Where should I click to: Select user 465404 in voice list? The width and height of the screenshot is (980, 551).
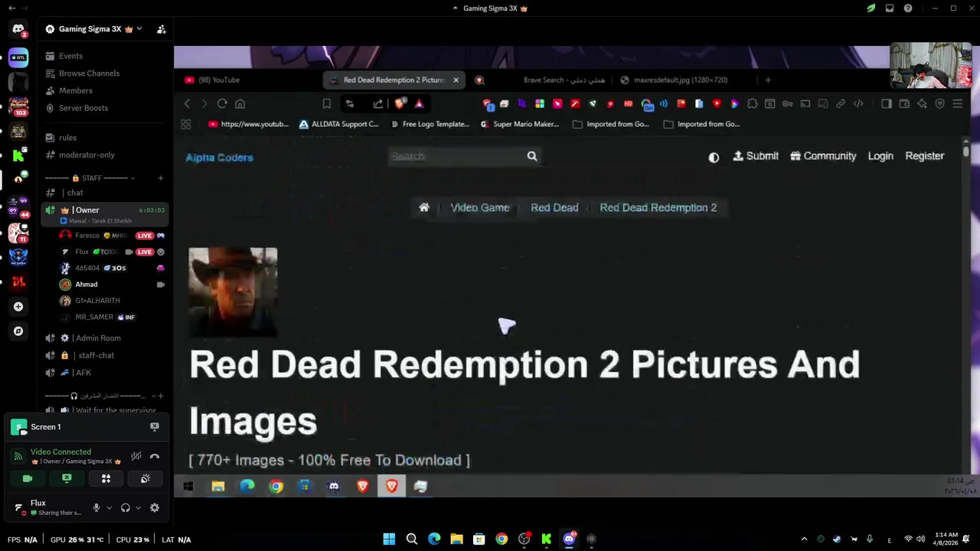pyautogui.click(x=113, y=268)
